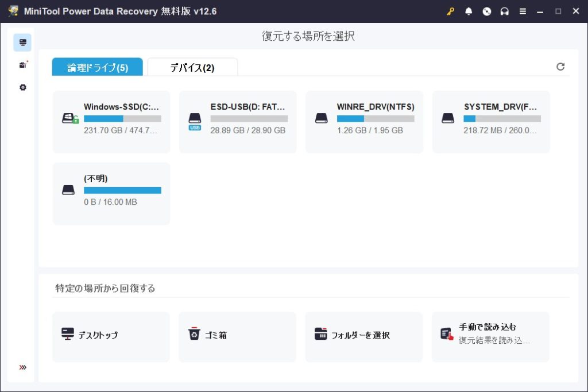Image resolution: width=588 pixels, height=392 pixels.
Task: Open notifications via the bell icon
Action: [469, 11]
